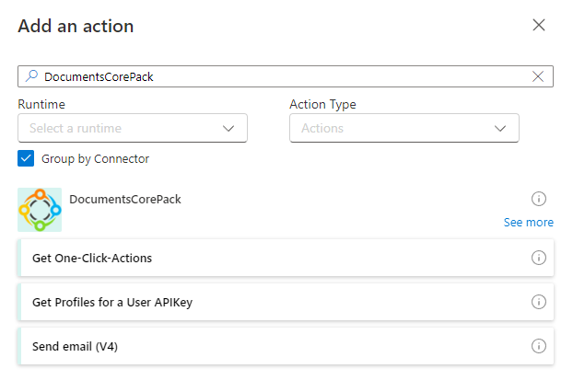Click into the DocumentsCorePack search field
The width and height of the screenshot is (573, 392).
(276, 76)
